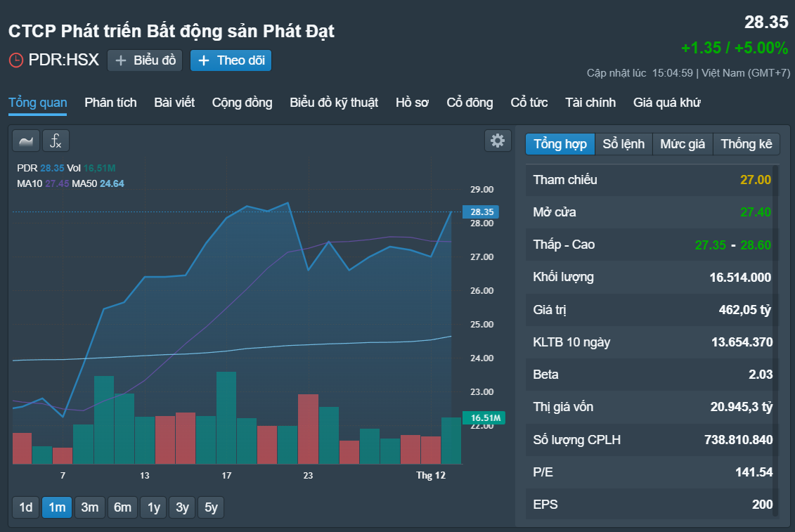Viewport: 795px width, 532px height.
Task: Click the area chart type icon
Action: click(26, 141)
